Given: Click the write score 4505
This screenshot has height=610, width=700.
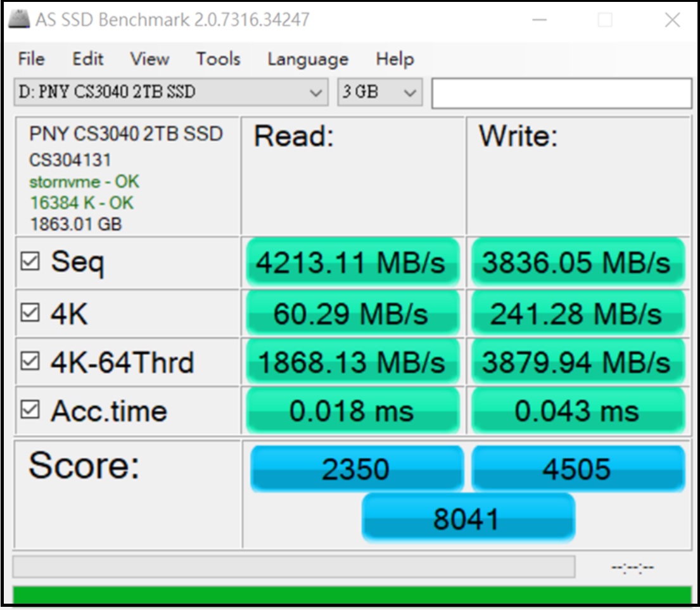Looking at the screenshot, I should (x=578, y=469).
